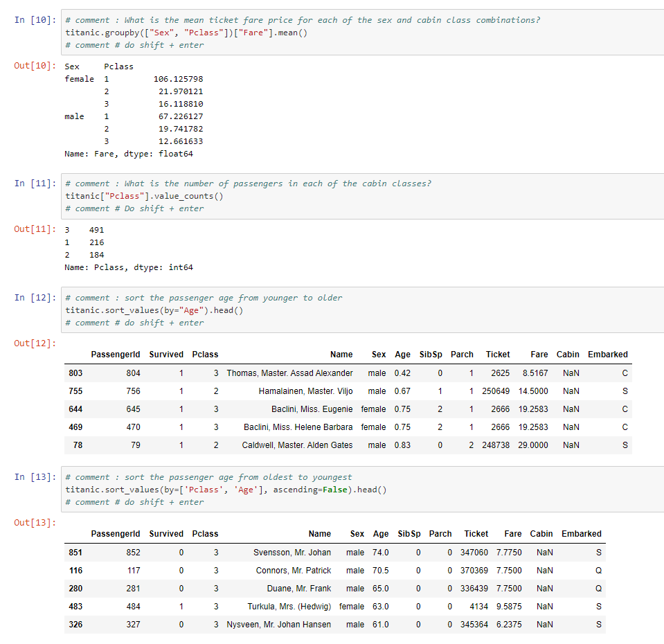
Task: Select the Turkula, Mrs. (Hedwig) name cell
Action: pos(289,607)
